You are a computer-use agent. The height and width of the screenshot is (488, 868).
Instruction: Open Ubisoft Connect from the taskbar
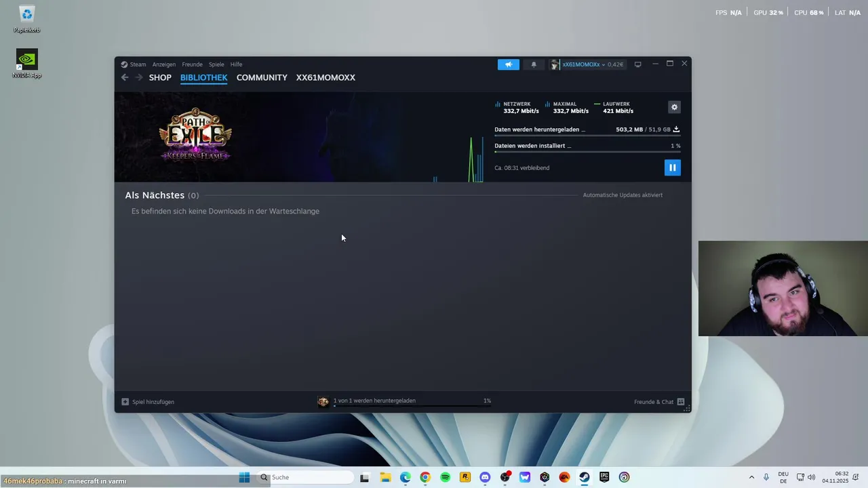(624, 477)
